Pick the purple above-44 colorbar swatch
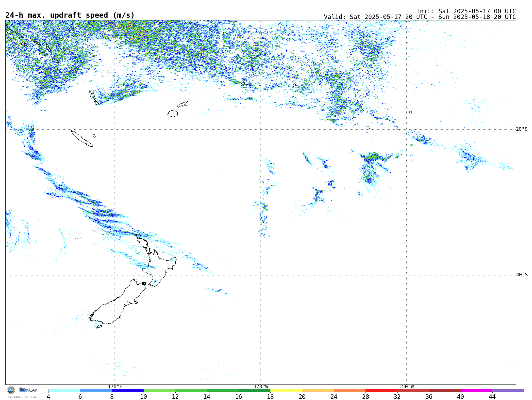 point(508,391)
